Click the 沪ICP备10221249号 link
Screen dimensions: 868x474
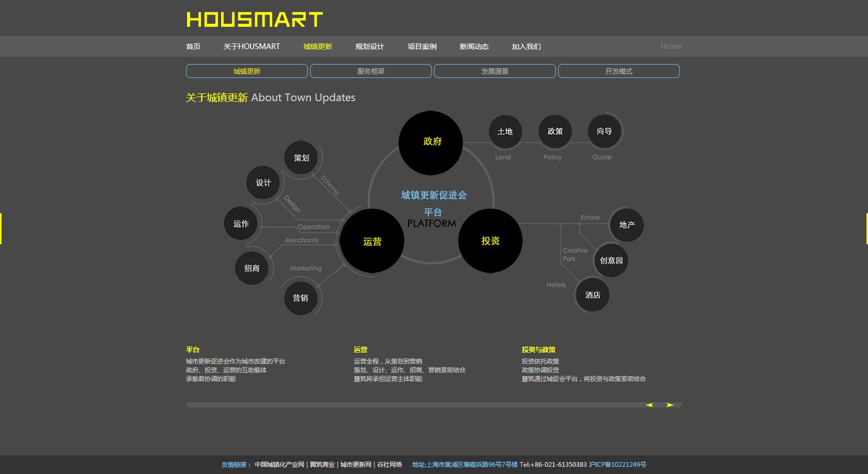click(617, 465)
